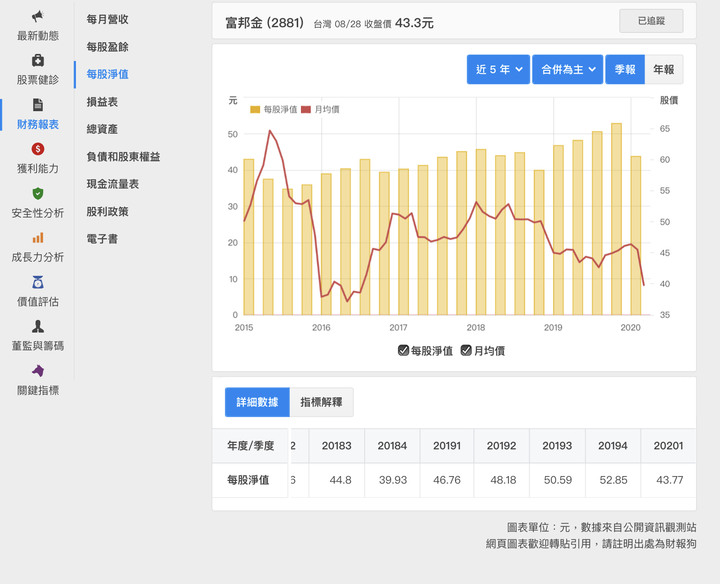Switch to 年報 annual view
Viewport: 720px width, 584px height.
664,69
